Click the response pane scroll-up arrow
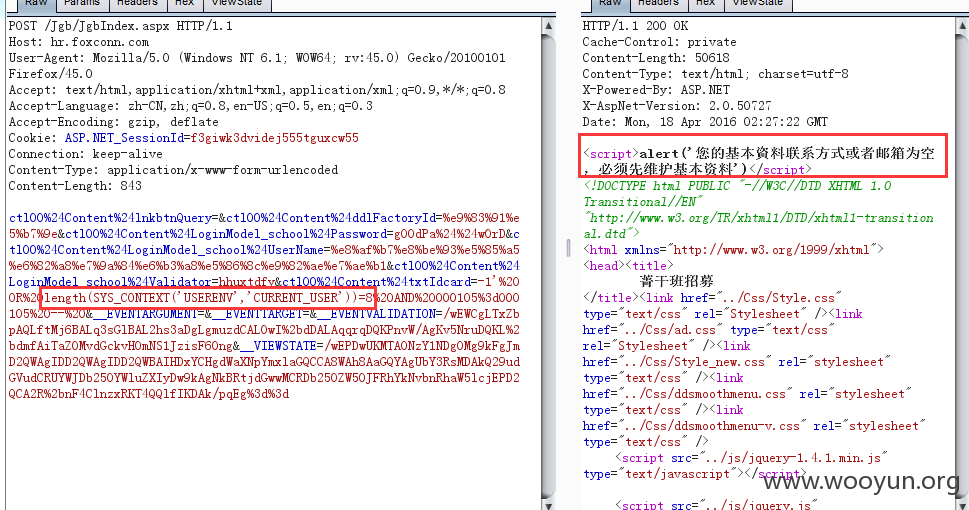 tap(963, 26)
